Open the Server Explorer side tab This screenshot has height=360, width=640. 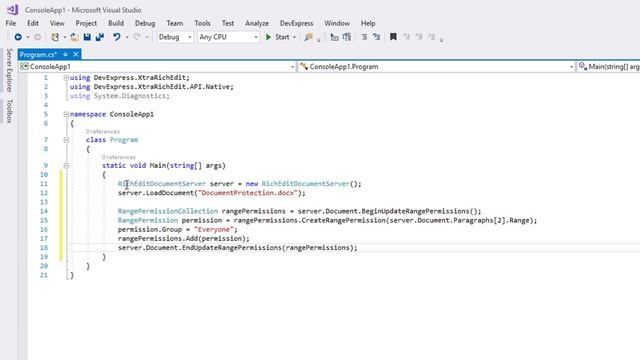click(9, 70)
